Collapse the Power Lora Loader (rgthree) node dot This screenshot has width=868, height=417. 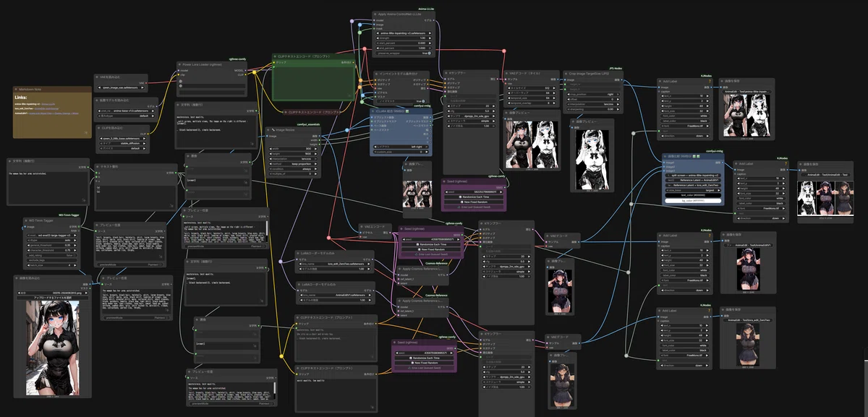click(180, 64)
